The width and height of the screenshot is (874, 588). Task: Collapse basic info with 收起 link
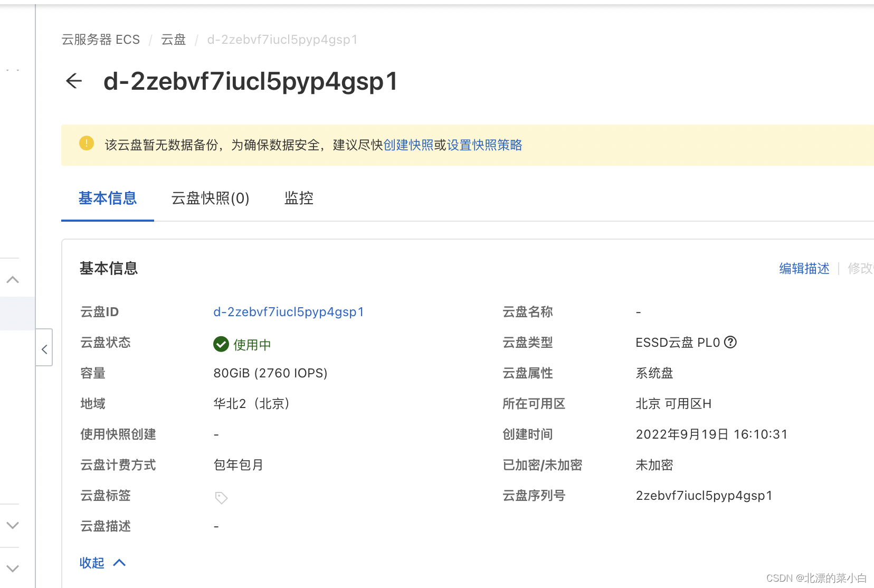tap(102, 563)
